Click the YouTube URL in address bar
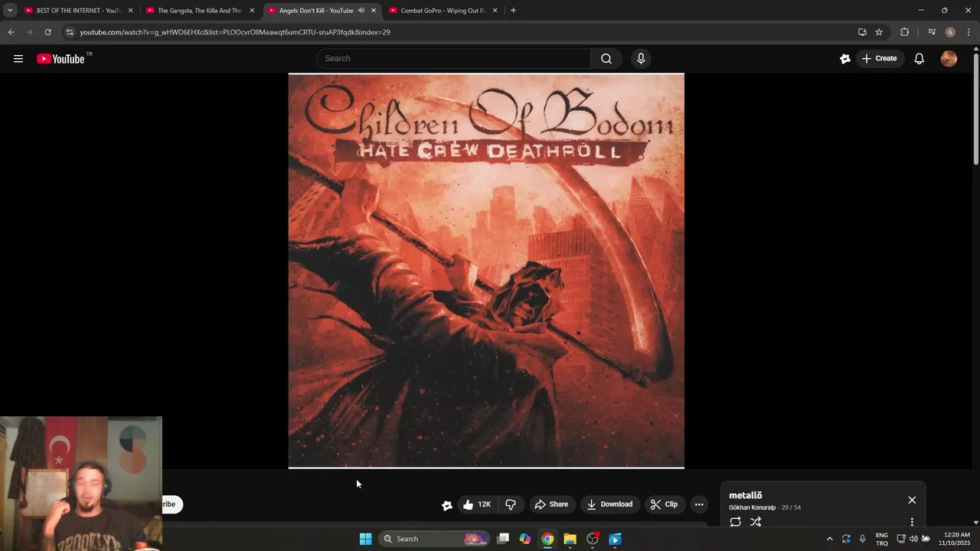This screenshot has width=980, height=551. pyautogui.click(x=235, y=32)
